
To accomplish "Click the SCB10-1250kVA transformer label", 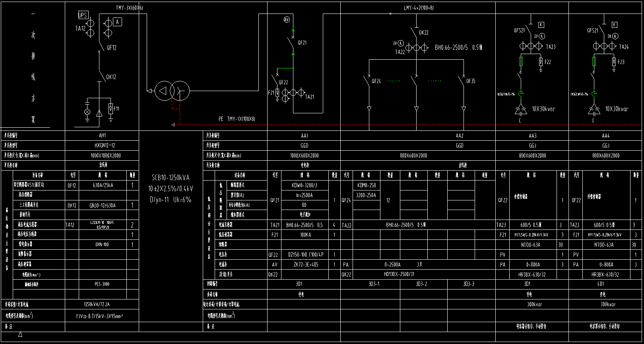I will (171, 178).
